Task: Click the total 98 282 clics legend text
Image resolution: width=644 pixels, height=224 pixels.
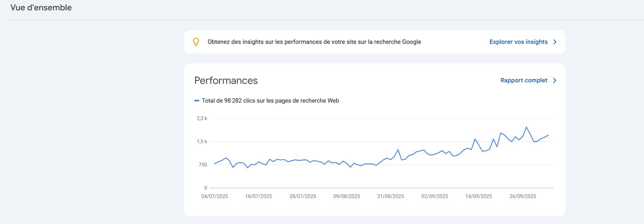Action: click(270, 101)
